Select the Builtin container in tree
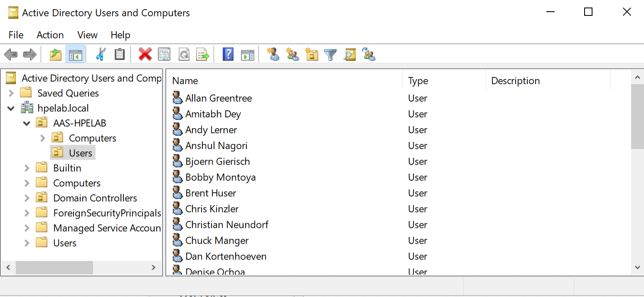The width and height of the screenshot is (644, 297). (x=67, y=168)
